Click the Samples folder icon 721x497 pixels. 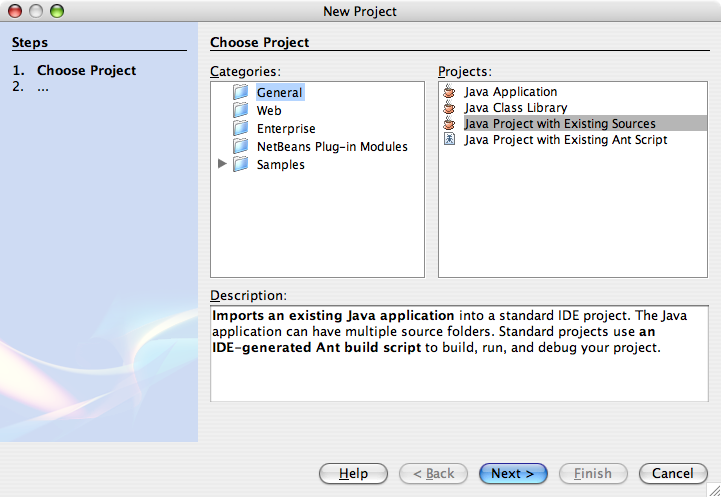click(240, 165)
